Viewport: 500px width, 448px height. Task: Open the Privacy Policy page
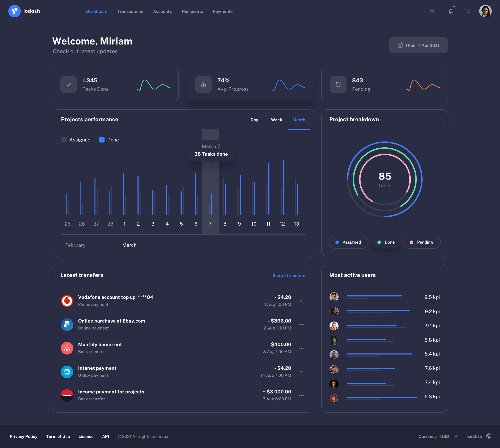[x=23, y=436]
